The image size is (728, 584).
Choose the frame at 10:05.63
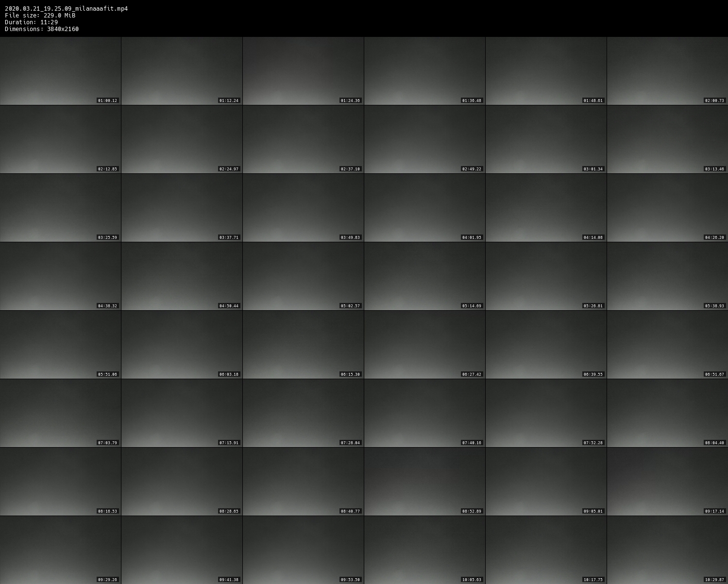pos(424,550)
